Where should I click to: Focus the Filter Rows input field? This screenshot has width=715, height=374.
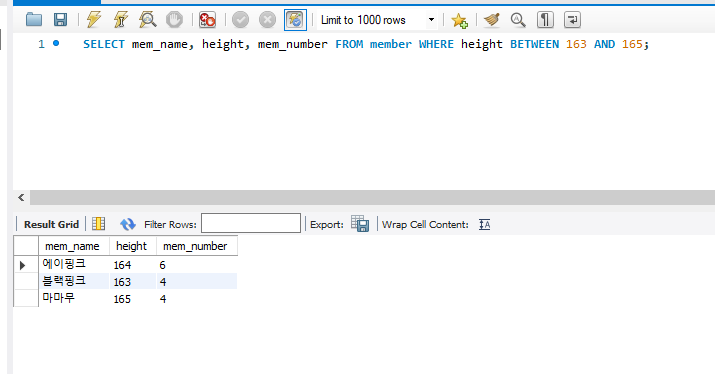(x=251, y=223)
